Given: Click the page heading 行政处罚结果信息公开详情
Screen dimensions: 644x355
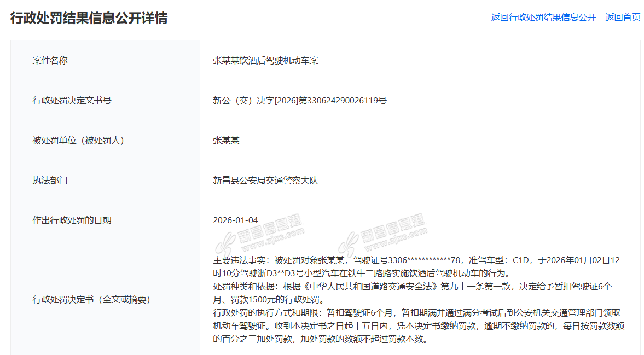Looking at the screenshot, I should coord(89,18).
